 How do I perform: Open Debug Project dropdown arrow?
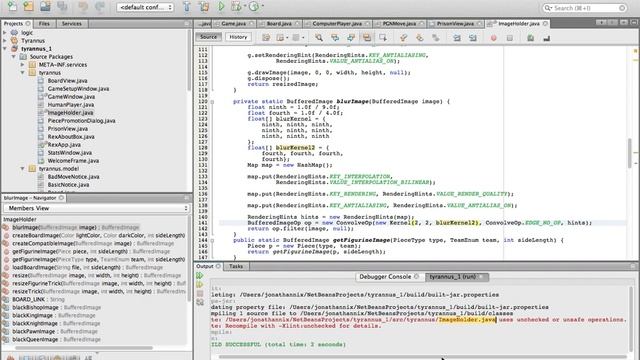[x=244, y=6]
